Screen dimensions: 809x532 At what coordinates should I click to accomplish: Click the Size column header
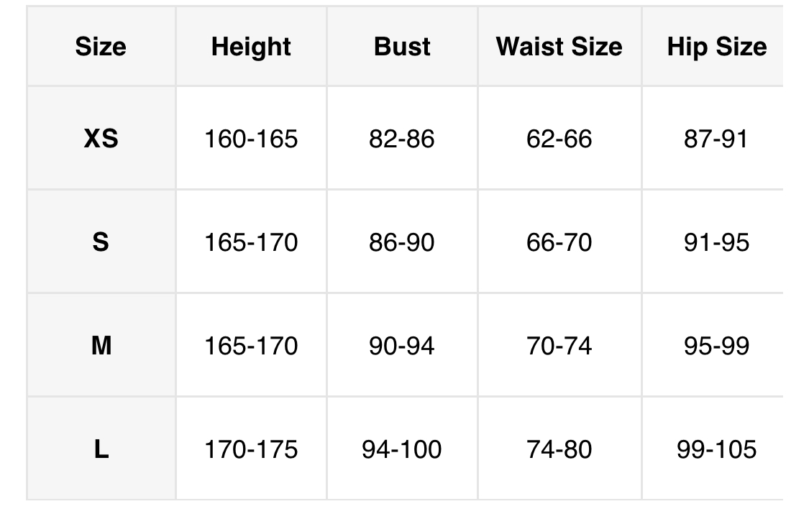[x=101, y=47]
